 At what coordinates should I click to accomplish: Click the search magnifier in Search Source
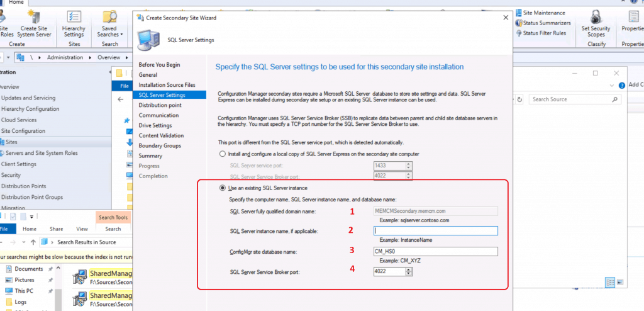(615, 99)
